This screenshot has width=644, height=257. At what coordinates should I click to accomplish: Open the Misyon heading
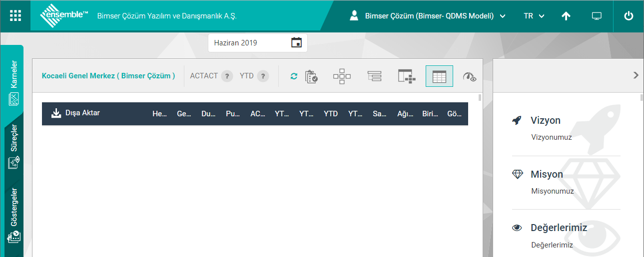(x=547, y=174)
